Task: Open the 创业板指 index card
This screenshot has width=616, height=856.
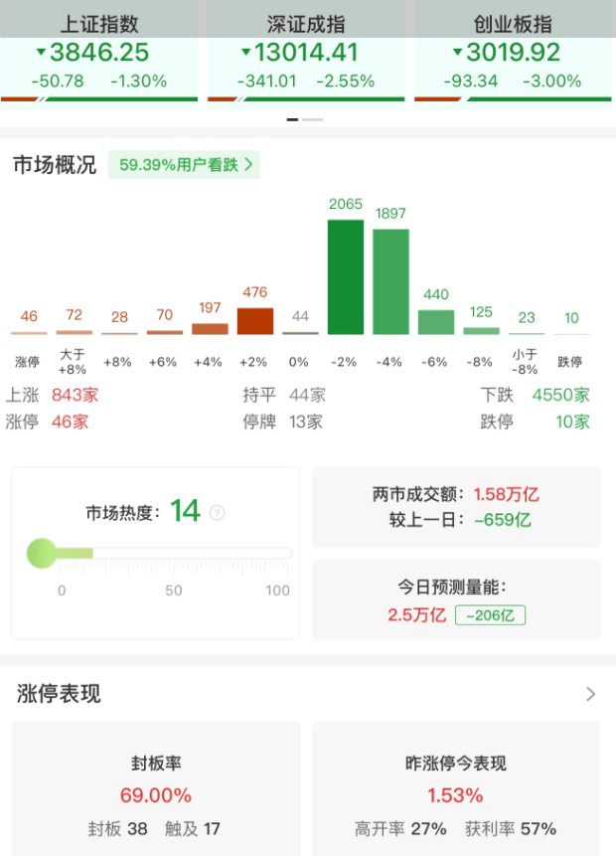Action: [x=513, y=55]
